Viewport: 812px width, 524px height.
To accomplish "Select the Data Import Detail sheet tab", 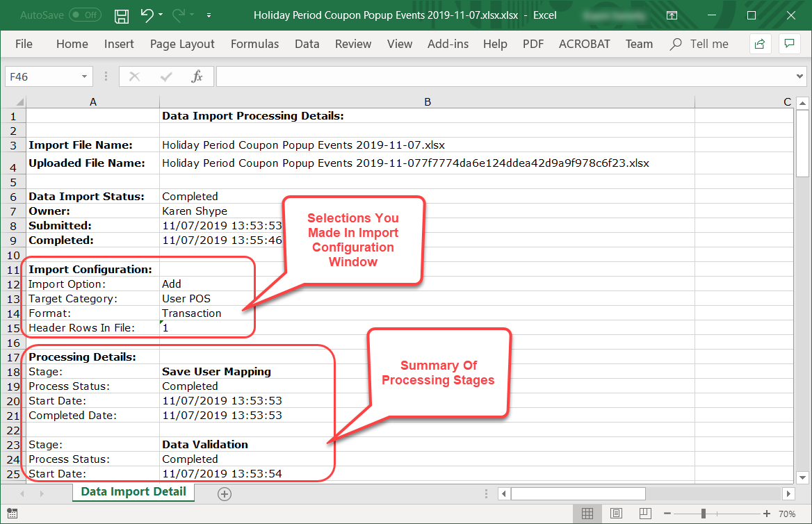I will pos(133,492).
